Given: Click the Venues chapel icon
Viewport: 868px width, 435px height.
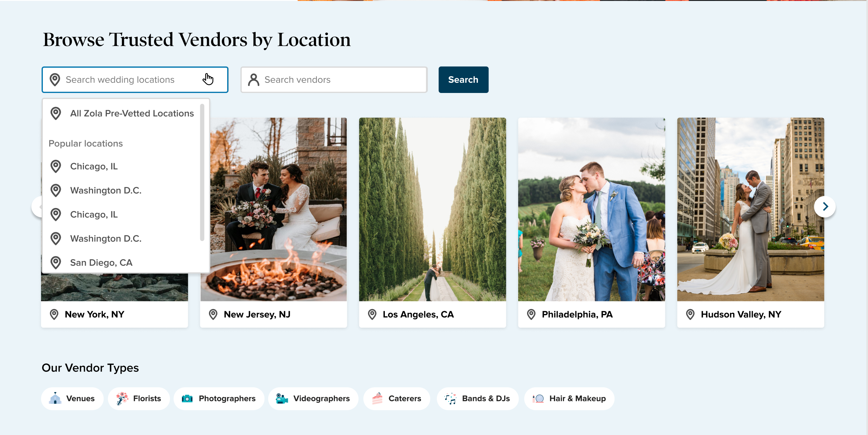Looking at the screenshot, I should 55,398.
